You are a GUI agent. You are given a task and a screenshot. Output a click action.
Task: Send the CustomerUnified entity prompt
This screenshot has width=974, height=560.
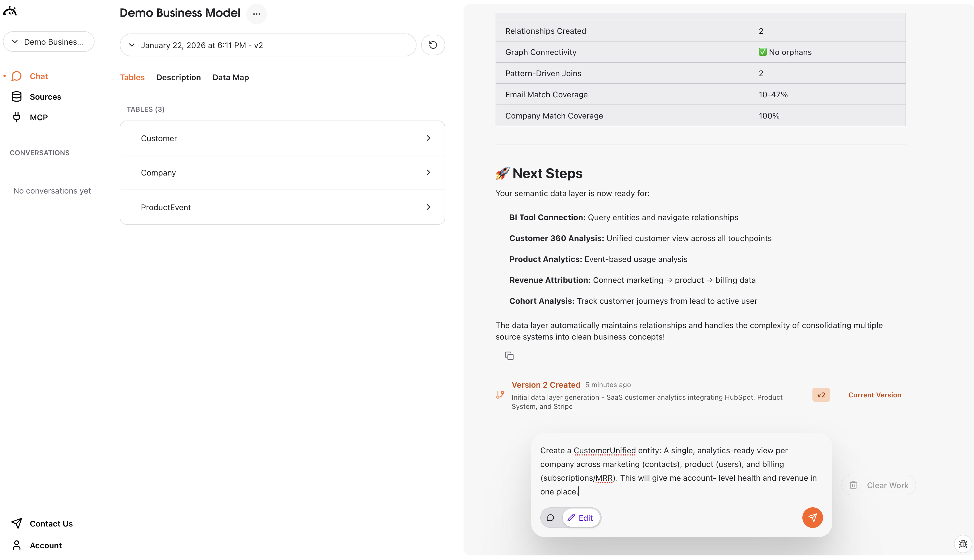click(x=812, y=517)
